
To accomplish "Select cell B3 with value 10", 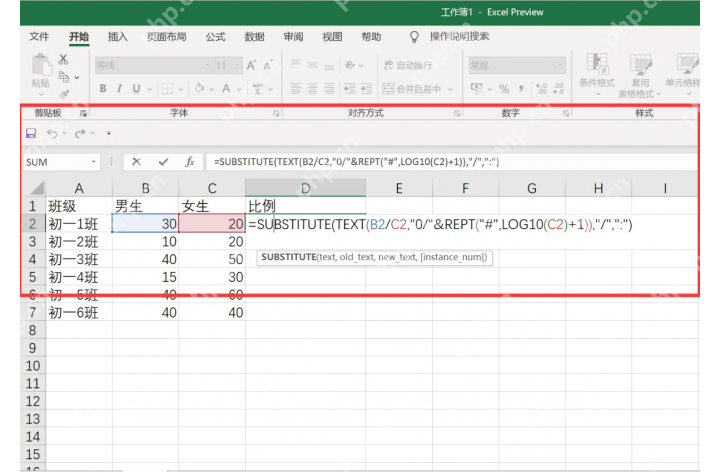I will click(x=145, y=242).
